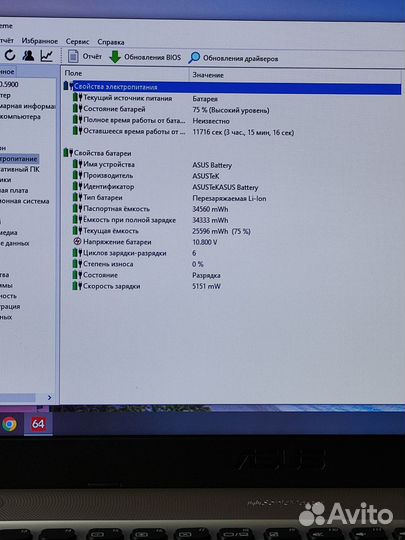Viewport: 405px width, 540px height.
Task: Open the Избранное menu
Action: pos(40,41)
